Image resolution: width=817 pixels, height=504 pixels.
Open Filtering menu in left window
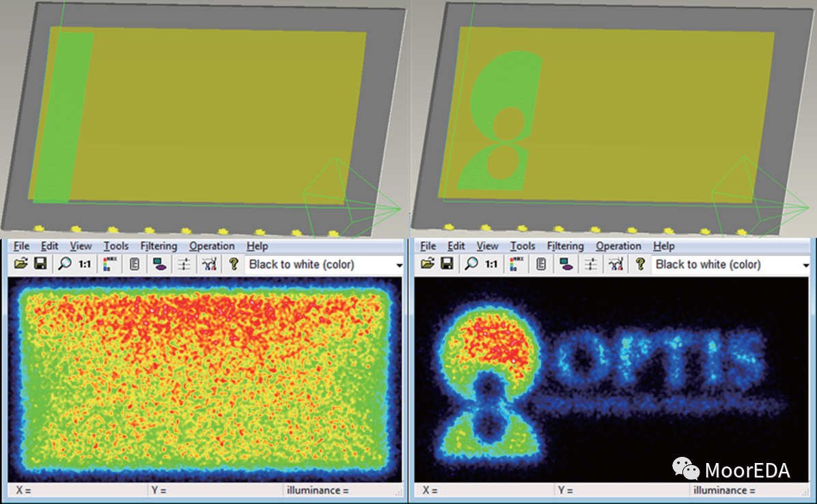click(x=158, y=246)
